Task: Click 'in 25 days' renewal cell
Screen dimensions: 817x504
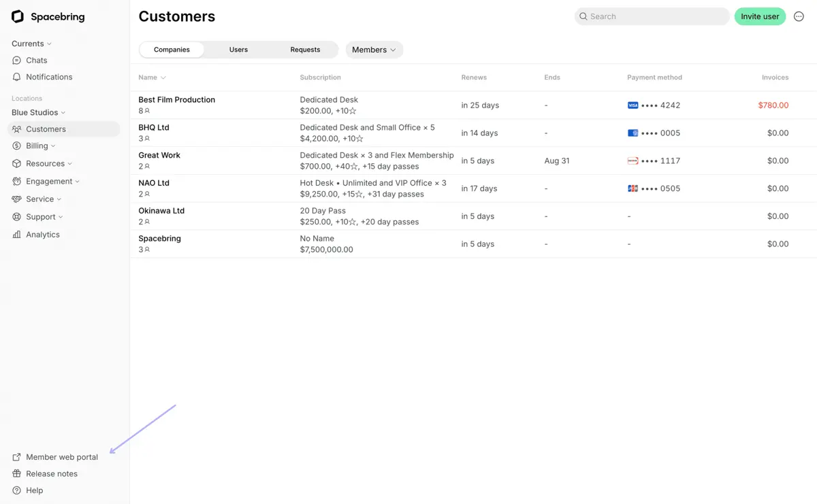Action: pyautogui.click(x=480, y=105)
